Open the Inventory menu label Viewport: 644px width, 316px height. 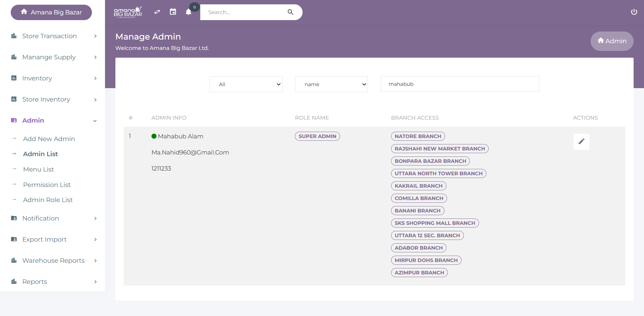37,78
